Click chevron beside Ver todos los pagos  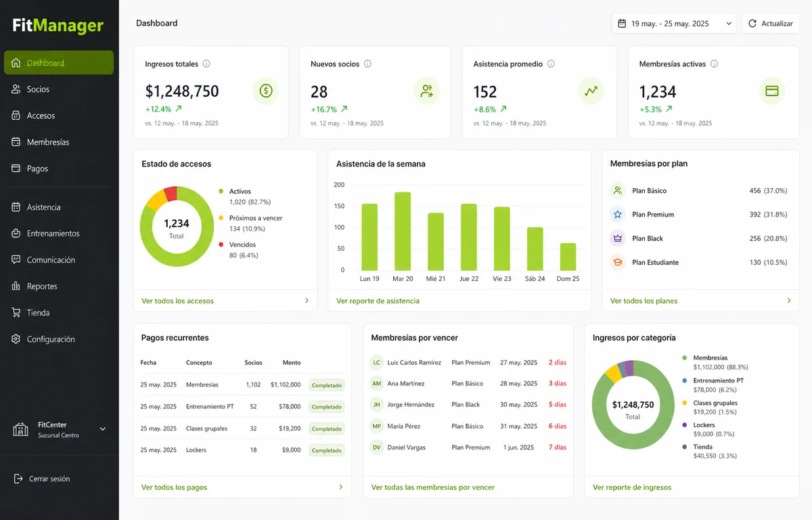340,487
